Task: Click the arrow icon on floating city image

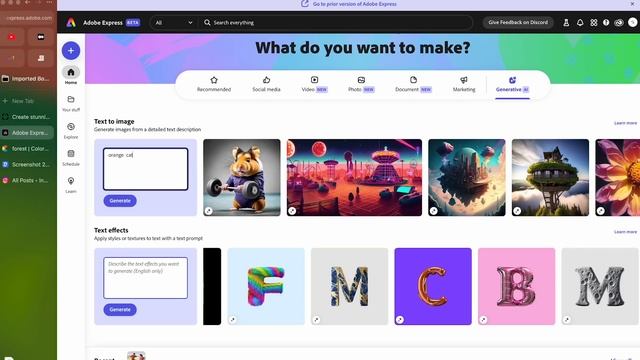Action: [433, 211]
